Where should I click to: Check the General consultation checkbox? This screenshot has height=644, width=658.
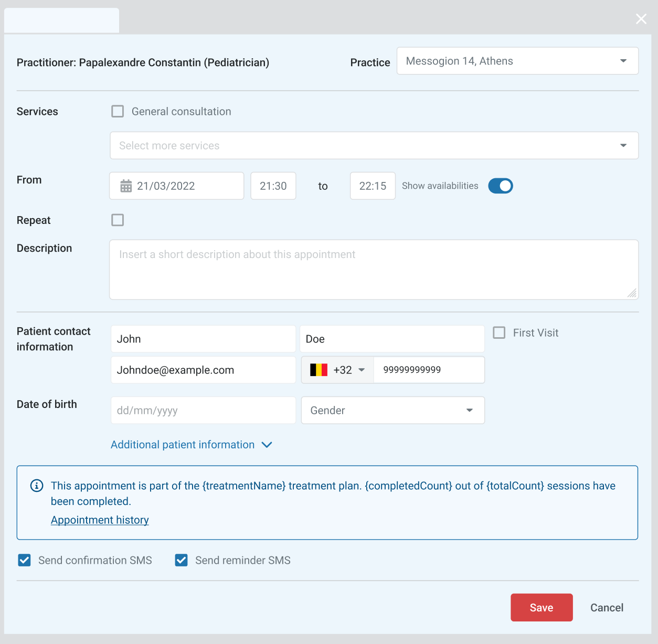click(x=118, y=112)
